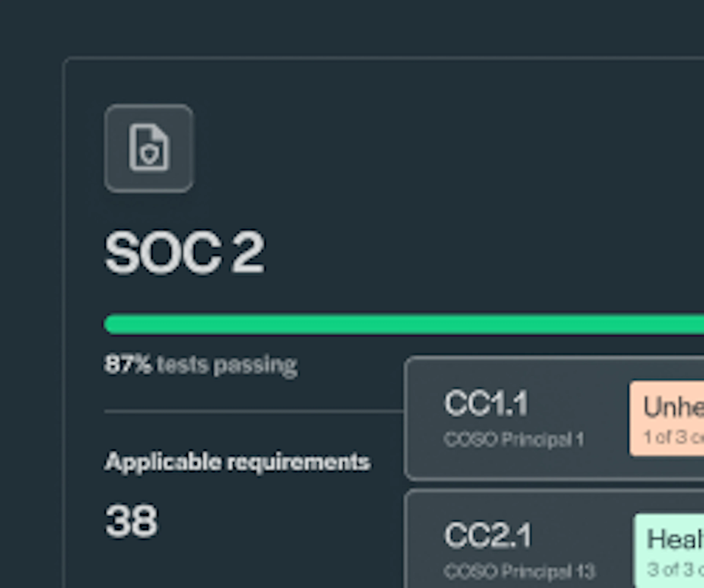The height and width of the screenshot is (588, 704).
Task: Click the rounded tile around the shield icon
Action: (149, 148)
